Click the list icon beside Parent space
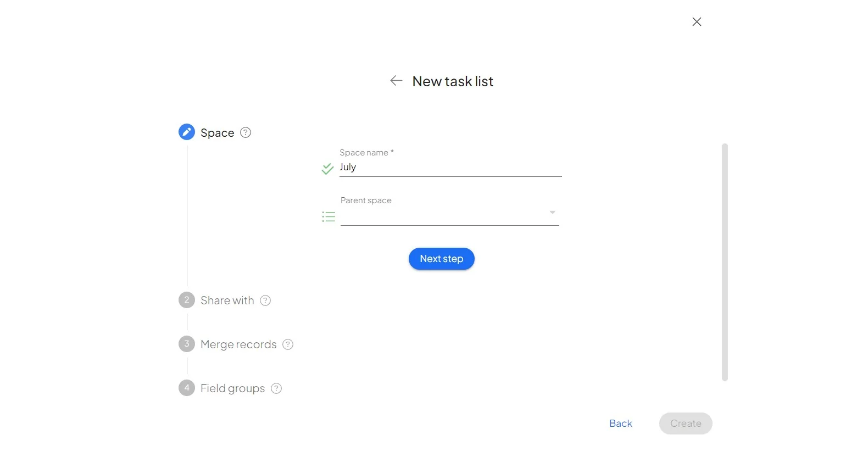Viewport: 868px width, 457px height. pos(329,217)
